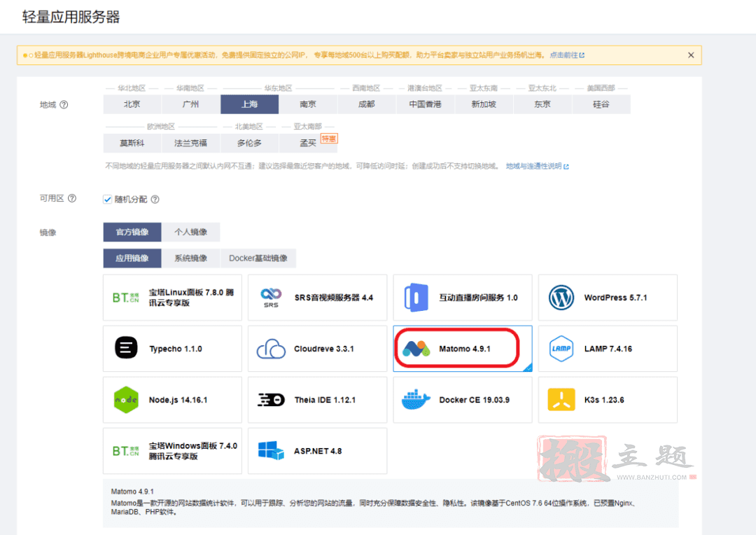Viewport: 756px width, 535px height.
Task: Select the Node.js 14.16.1 image label
Action: [x=178, y=400]
